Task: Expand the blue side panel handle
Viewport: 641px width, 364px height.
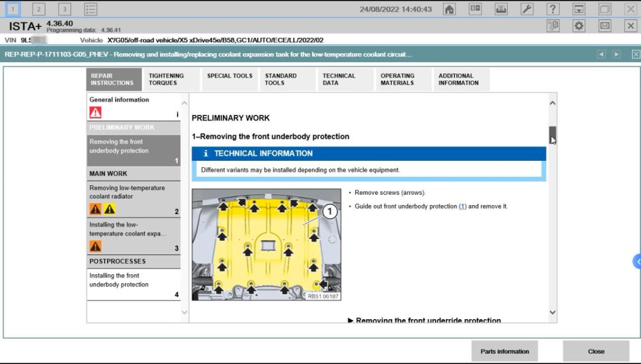Action: [637, 261]
